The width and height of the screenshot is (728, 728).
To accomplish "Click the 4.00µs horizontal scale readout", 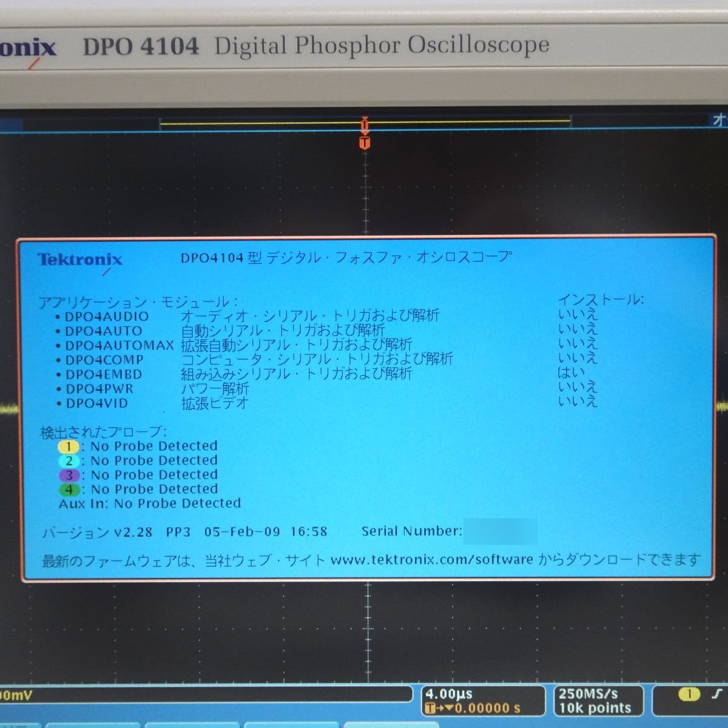I will tap(450, 694).
